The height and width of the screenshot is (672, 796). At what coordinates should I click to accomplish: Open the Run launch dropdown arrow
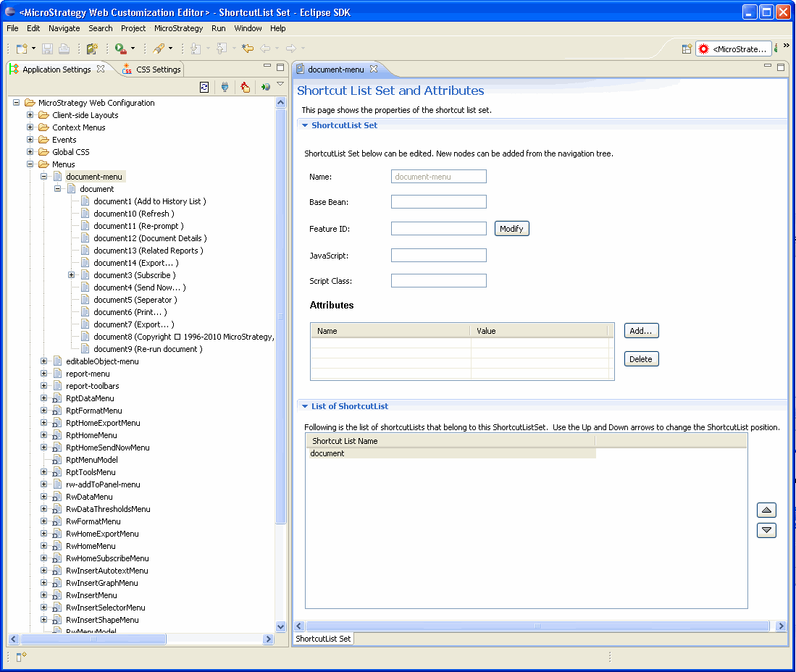[133, 49]
